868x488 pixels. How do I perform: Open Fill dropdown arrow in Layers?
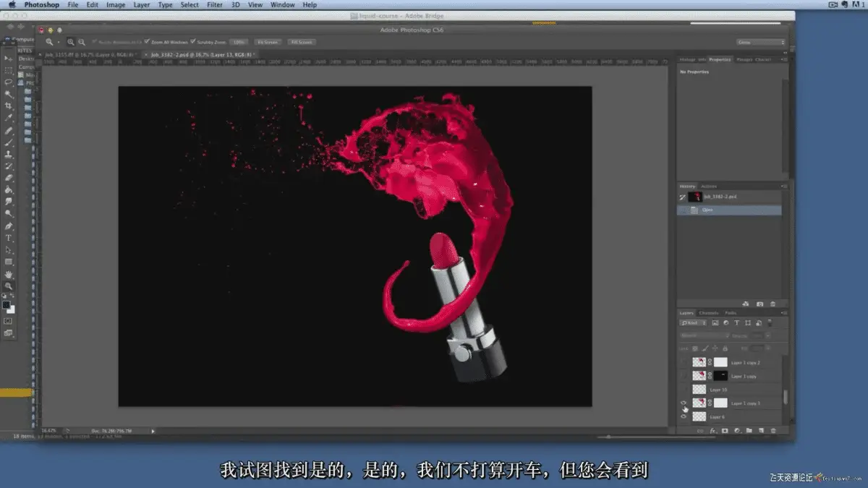click(769, 348)
